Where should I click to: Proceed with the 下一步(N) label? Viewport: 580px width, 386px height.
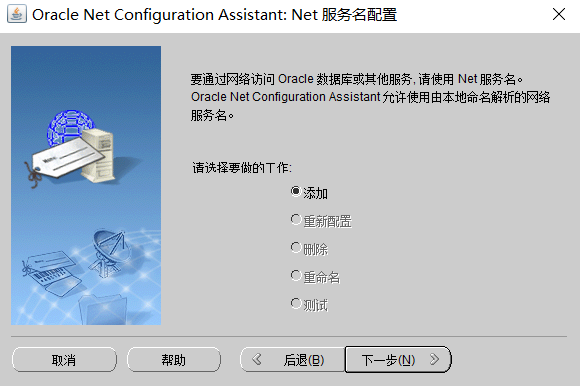point(388,360)
